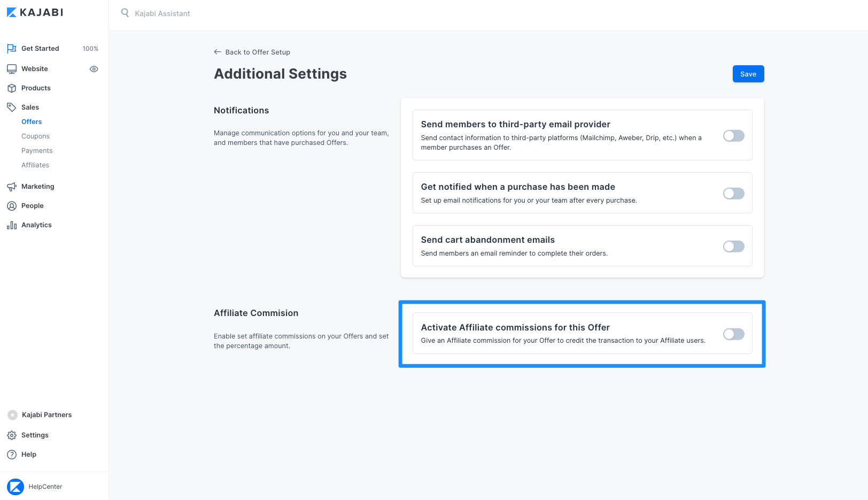The width and height of the screenshot is (868, 500).
Task: Click the blue Save button
Action: pos(748,74)
